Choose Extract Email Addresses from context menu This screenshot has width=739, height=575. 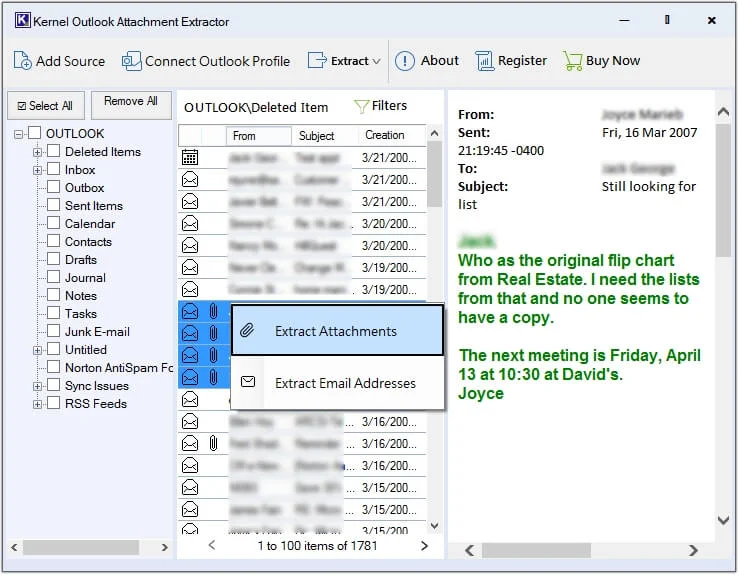tap(337, 383)
